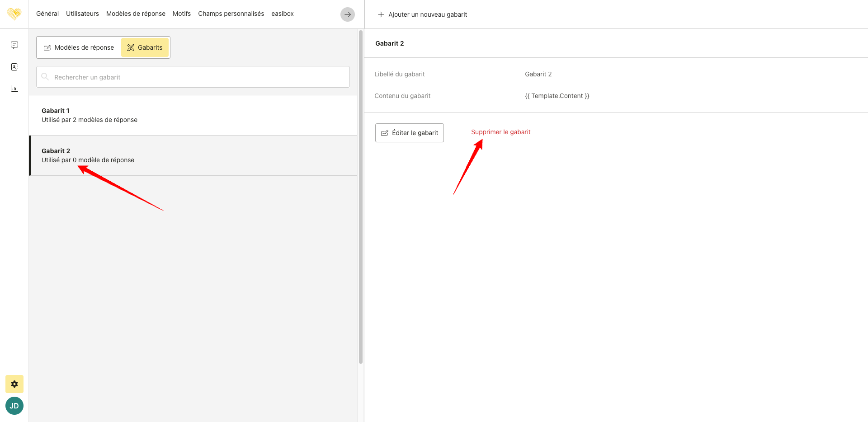Click the right arrow to scroll tabs
Image resolution: width=868 pixels, height=422 pixels.
click(347, 14)
